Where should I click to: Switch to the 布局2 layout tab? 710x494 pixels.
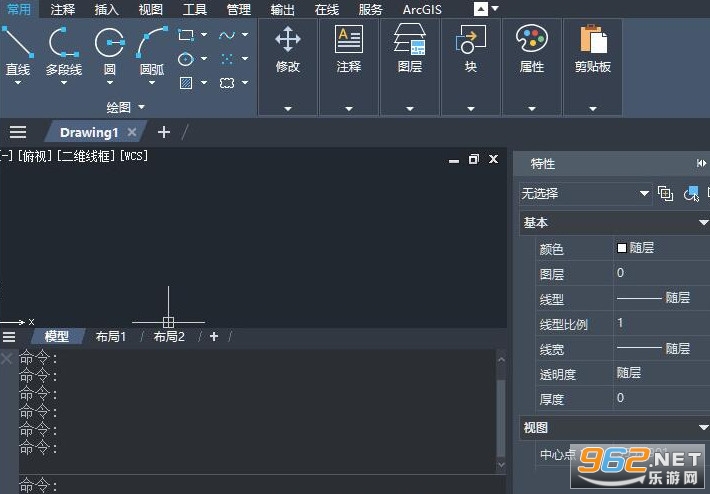[169, 336]
